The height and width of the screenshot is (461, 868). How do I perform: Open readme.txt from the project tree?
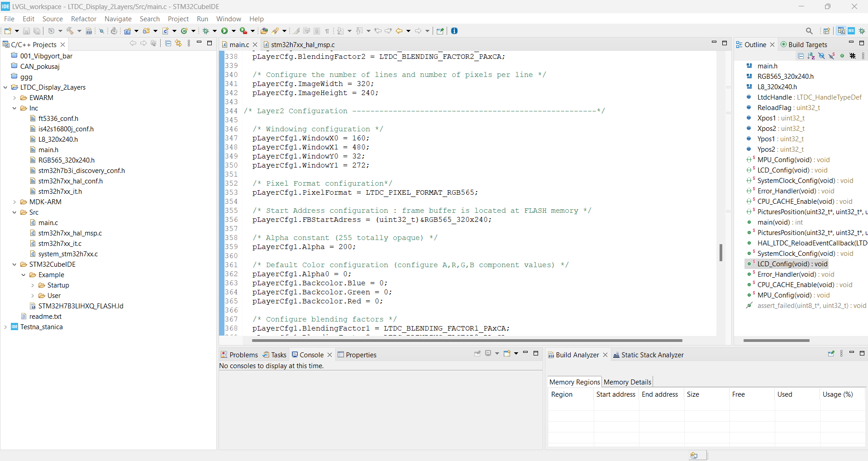[46, 316]
